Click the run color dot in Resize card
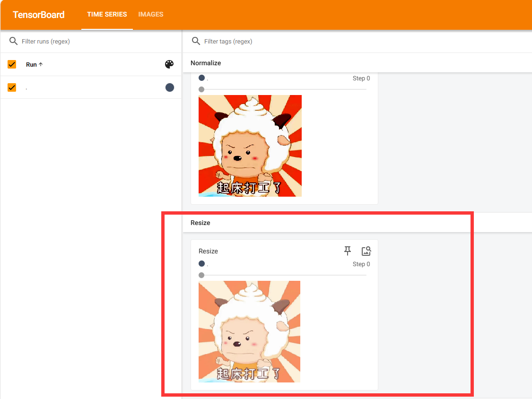532x399 pixels. [x=201, y=264]
